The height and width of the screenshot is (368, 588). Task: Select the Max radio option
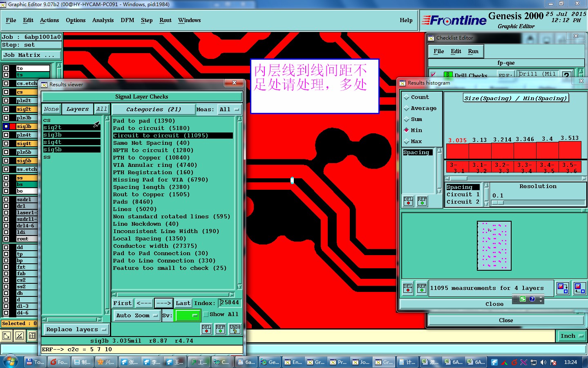407,141
